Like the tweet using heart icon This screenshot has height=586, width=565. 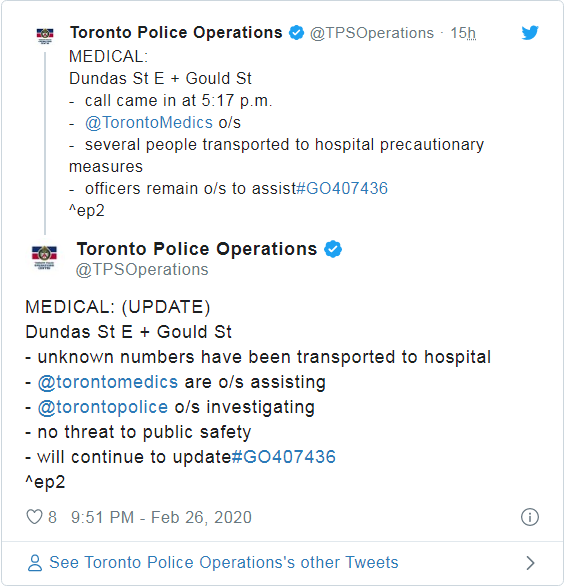click(x=34, y=517)
